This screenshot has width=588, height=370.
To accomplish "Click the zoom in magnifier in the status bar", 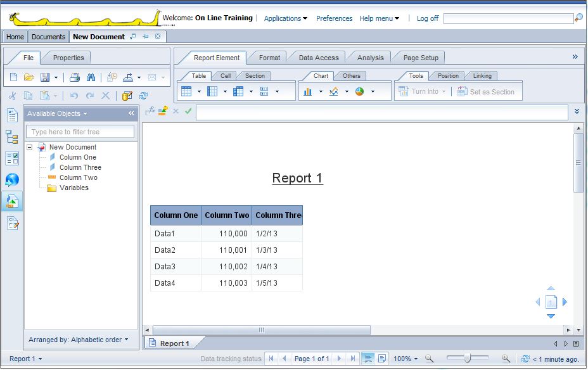I will coord(506,359).
